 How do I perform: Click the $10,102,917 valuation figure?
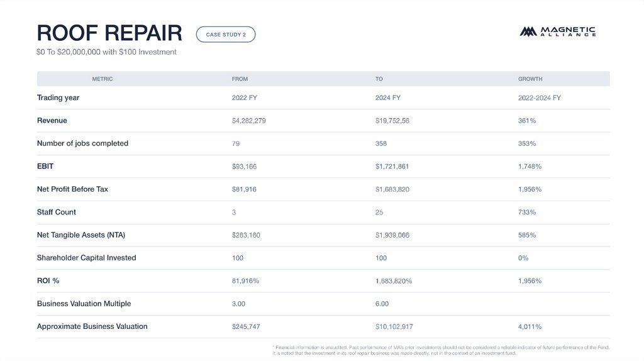(394, 327)
